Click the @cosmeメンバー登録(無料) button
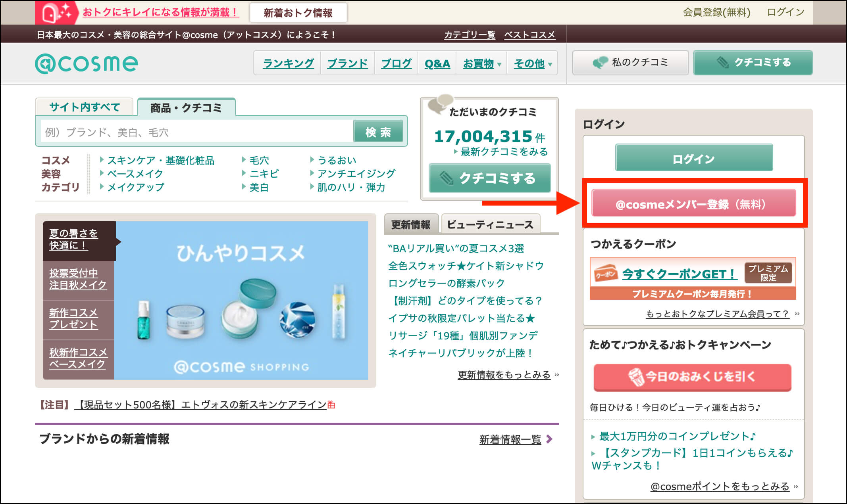The width and height of the screenshot is (847, 504). coord(693,203)
